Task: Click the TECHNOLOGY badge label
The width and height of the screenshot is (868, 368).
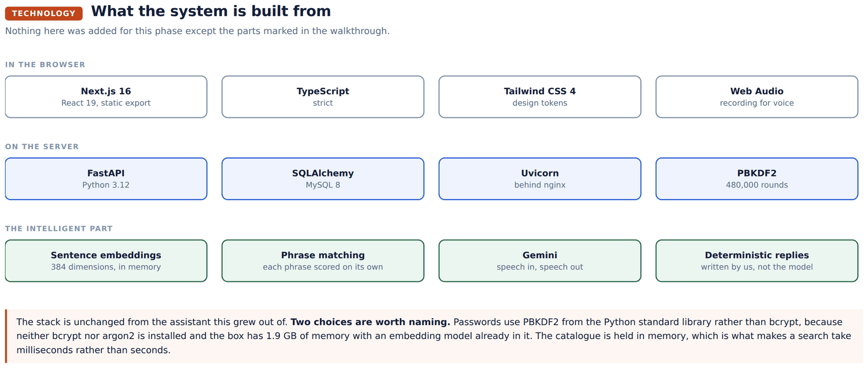Action: (44, 13)
